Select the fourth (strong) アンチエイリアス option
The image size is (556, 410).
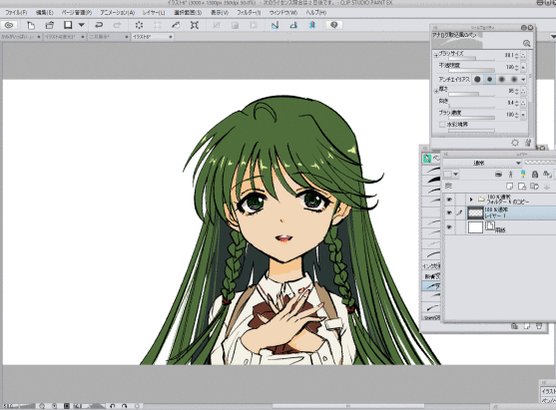click(x=514, y=79)
